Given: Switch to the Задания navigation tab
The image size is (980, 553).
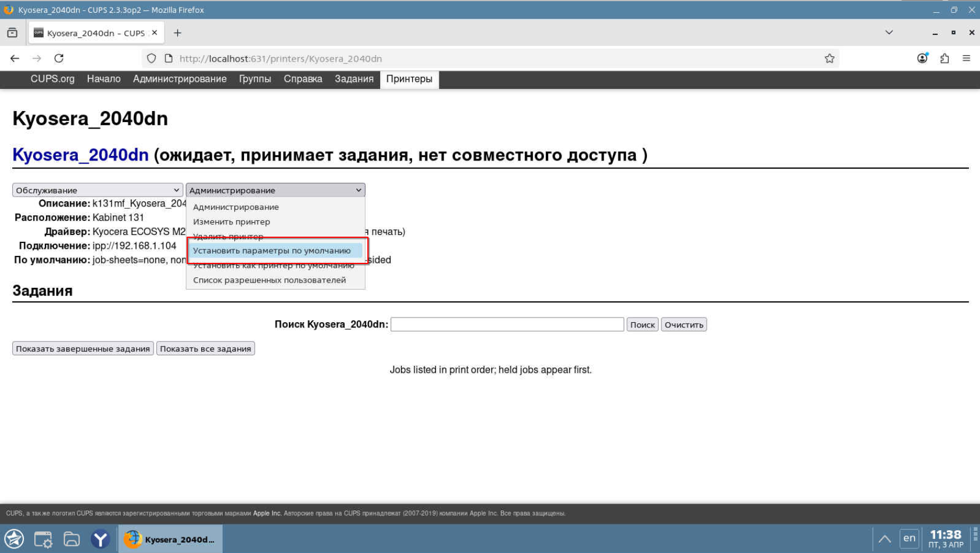Looking at the screenshot, I should point(353,79).
